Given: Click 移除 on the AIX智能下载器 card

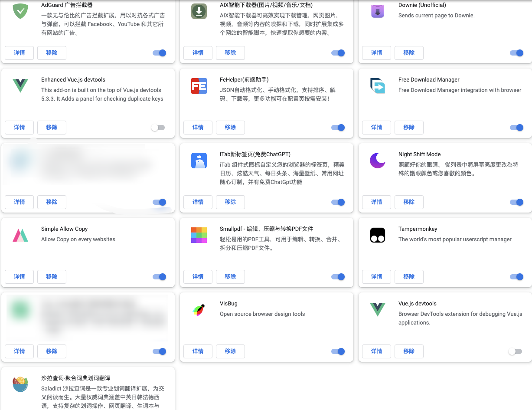Looking at the screenshot, I should pos(230,53).
